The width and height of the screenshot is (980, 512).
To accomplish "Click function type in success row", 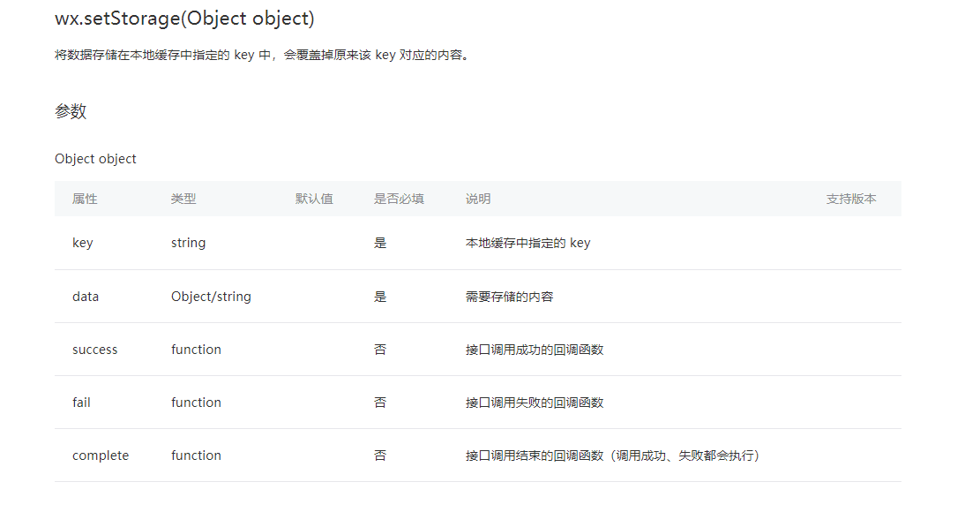I will pyautogui.click(x=196, y=350).
